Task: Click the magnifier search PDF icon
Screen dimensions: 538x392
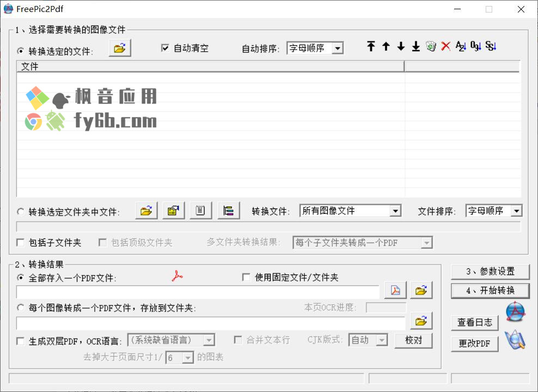Action: tap(515, 340)
